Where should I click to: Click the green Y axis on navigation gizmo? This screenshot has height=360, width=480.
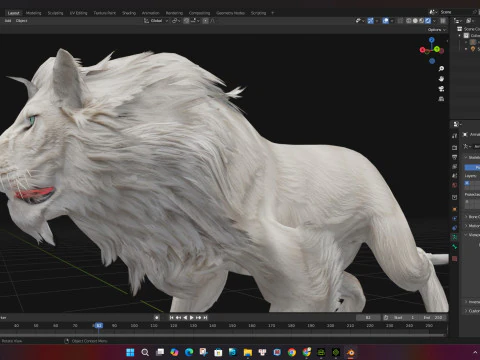(x=436, y=49)
